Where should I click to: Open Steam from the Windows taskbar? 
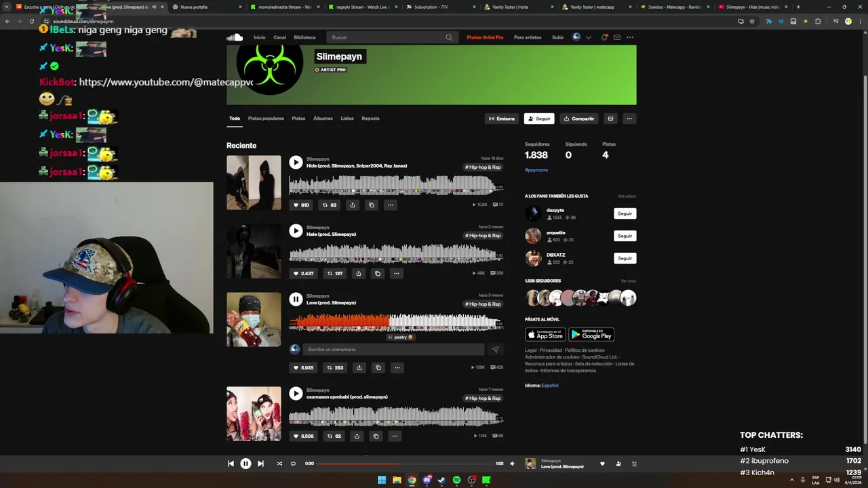coord(441,480)
